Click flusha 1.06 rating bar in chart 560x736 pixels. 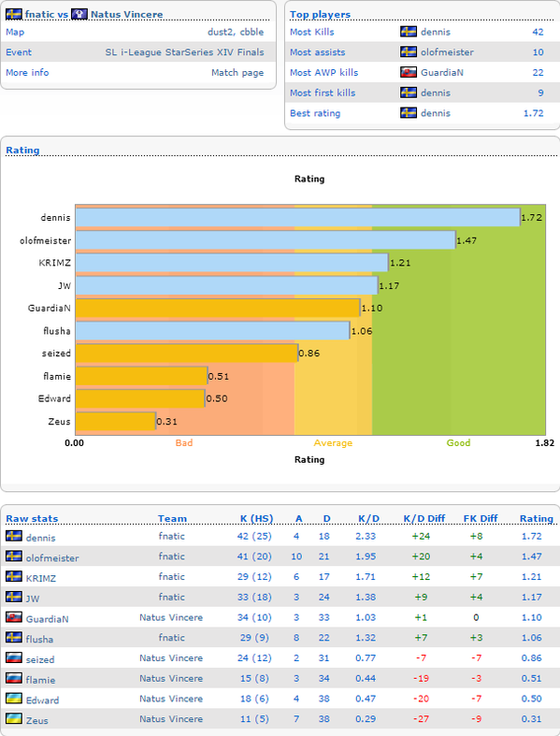[x=212, y=330]
